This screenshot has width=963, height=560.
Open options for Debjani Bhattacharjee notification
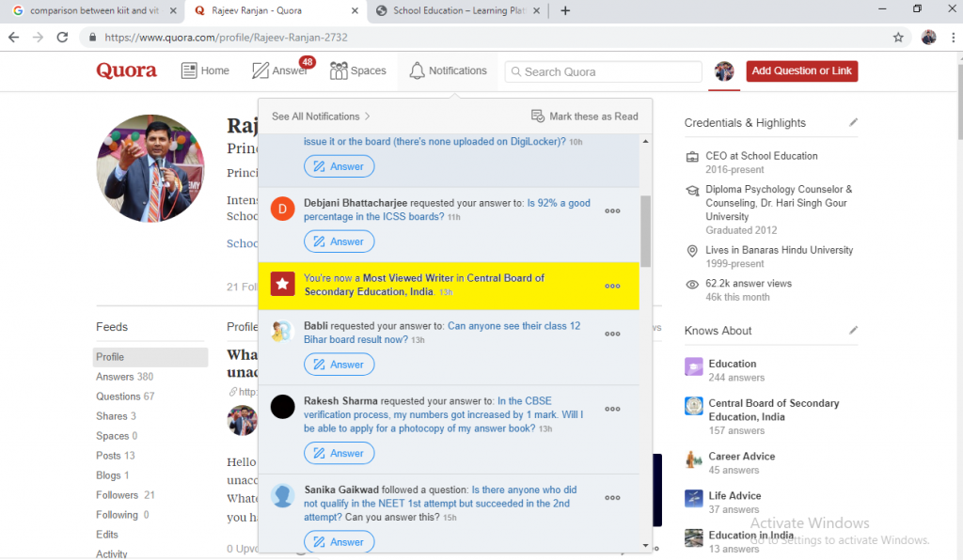pos(612,210)
